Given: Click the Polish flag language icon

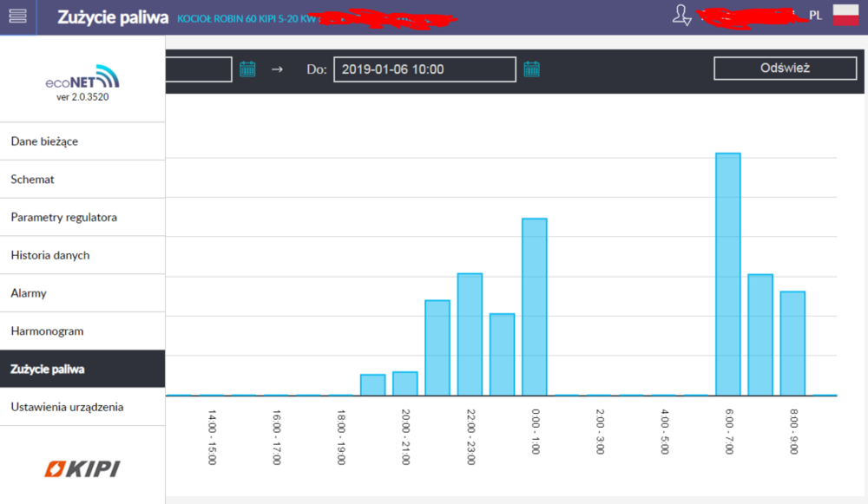Looking at the screenshot, I should click(x=845, y=15).
